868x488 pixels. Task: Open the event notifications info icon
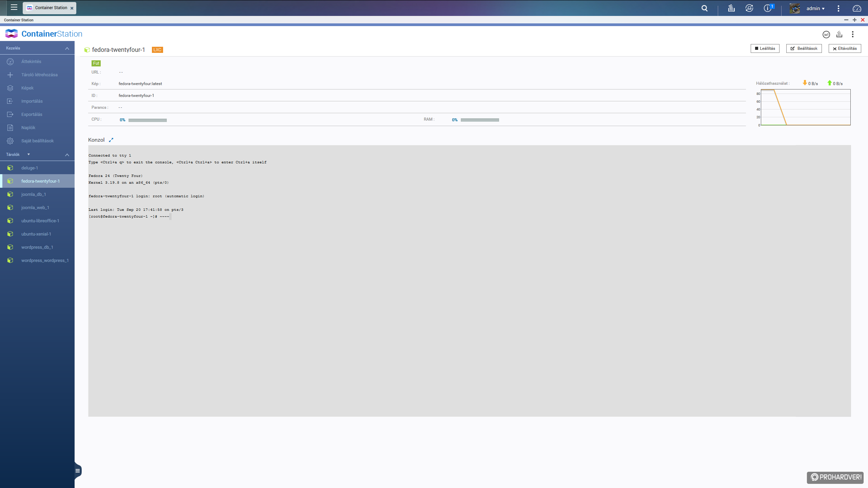point(768,8)
